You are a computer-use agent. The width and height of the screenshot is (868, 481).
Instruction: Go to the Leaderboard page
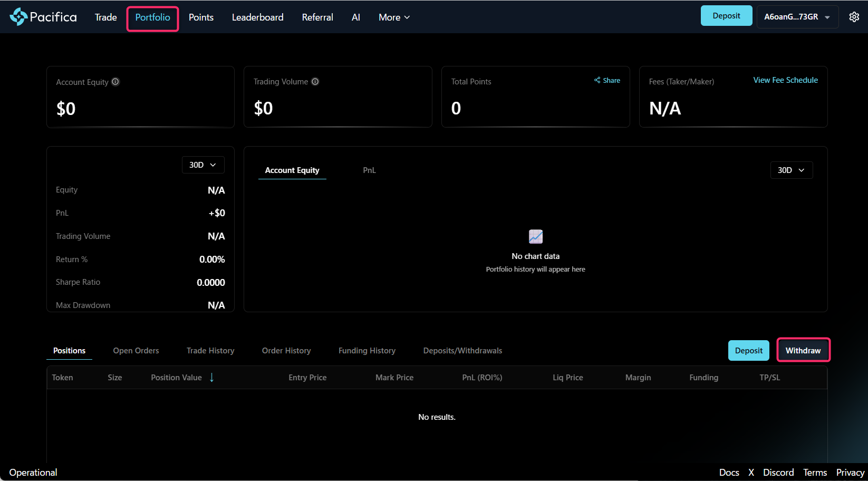(x=257, y=17)
